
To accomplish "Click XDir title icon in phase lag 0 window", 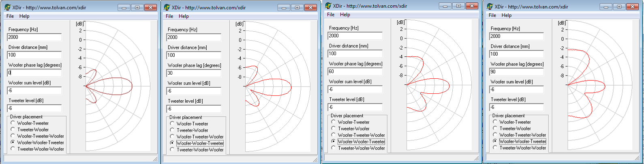I will coord(7,7).
